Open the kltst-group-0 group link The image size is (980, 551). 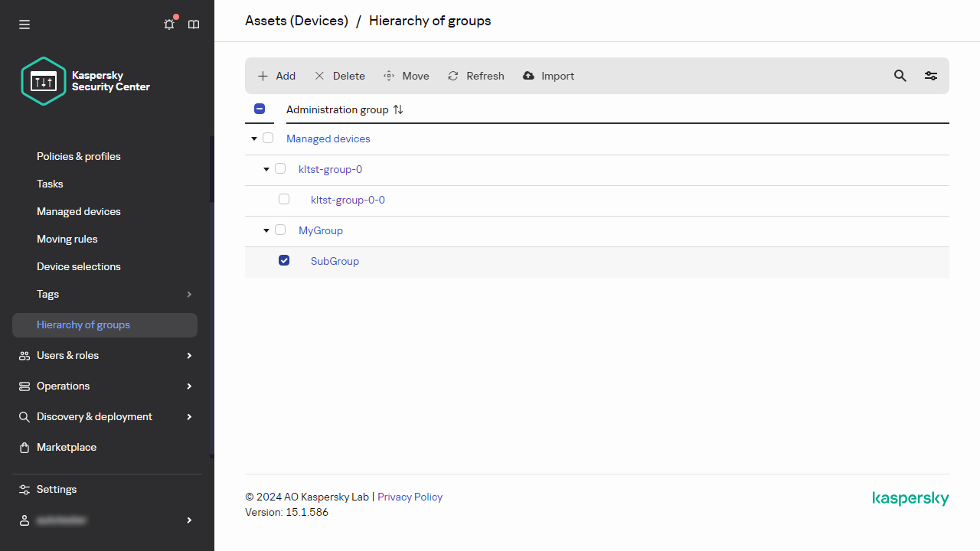(x=330, y=169)
